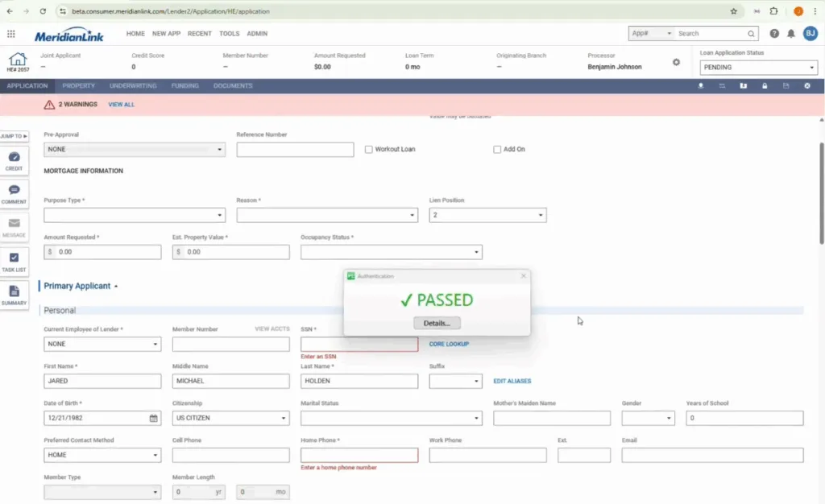Open the Pre-Approval dropdown
This screenshot has height=504, width=825.
click(x=218, y=149)
